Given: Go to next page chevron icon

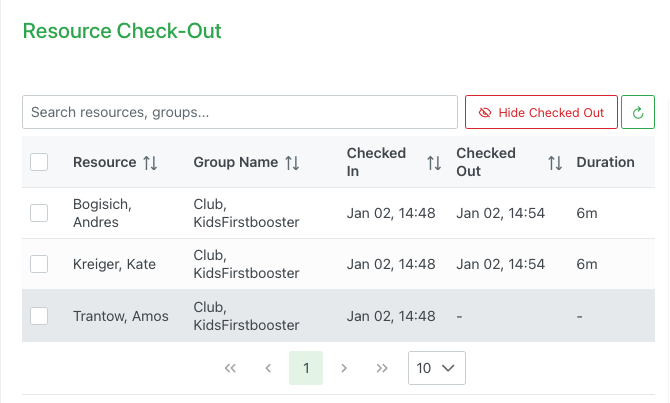Looking at the screenshot, I should coord(344,368).
